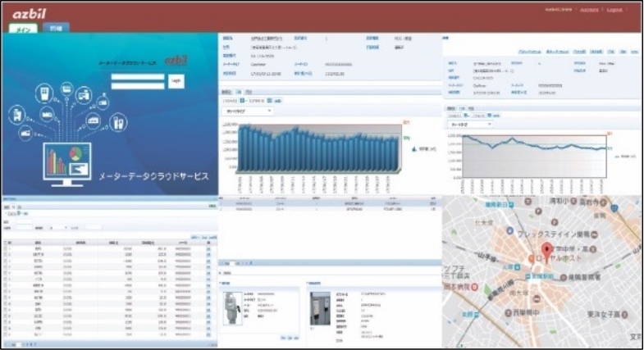Click the azbil logo in header

pos(30,14)
